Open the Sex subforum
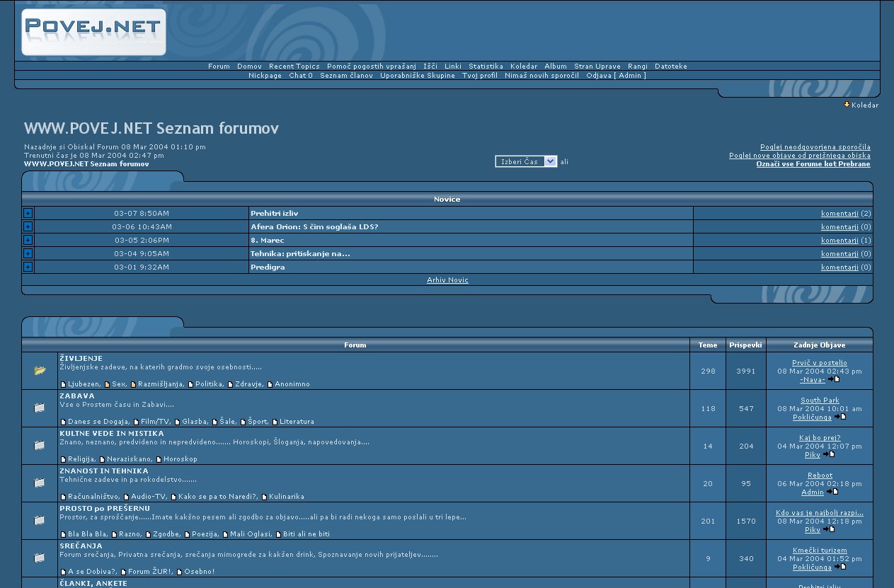 [118, 384]
